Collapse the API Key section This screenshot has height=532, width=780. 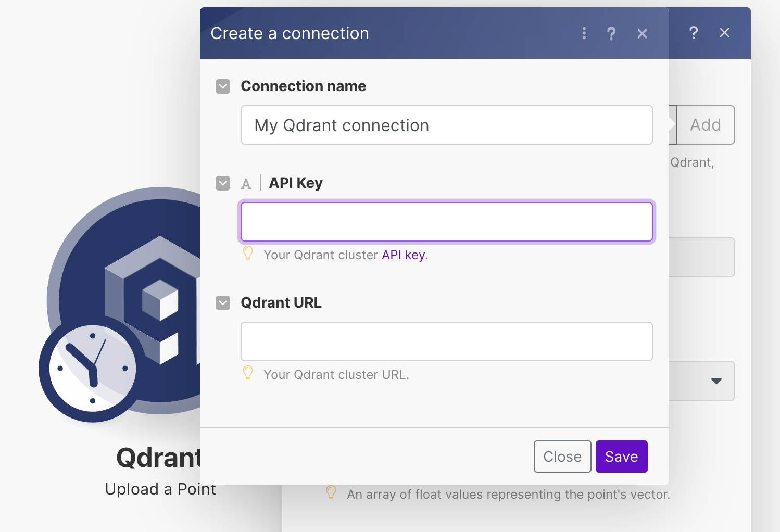(223, 183)
